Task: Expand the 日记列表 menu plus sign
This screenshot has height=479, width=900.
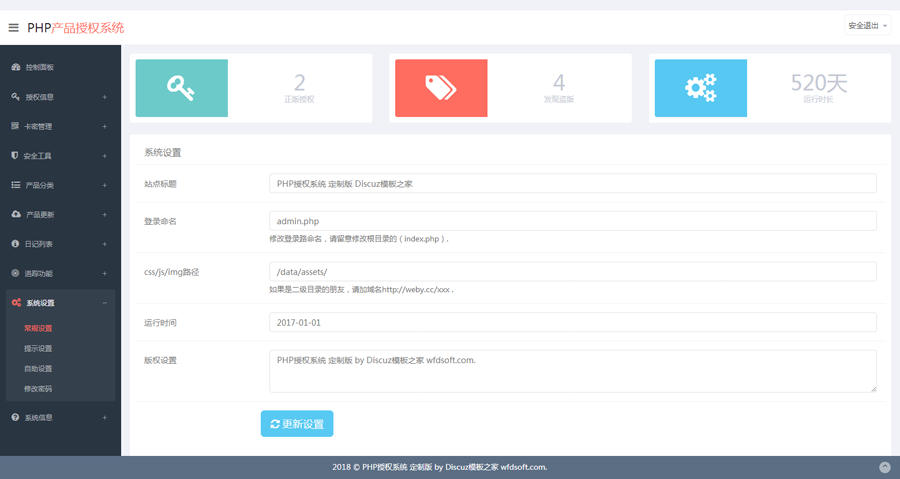Action: tap(104, 244)
